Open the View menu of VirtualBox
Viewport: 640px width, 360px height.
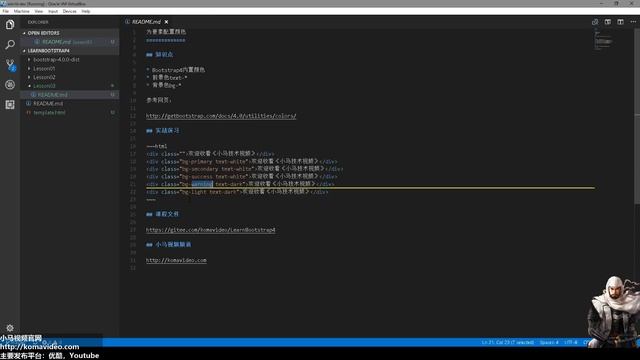pos(39,11)
